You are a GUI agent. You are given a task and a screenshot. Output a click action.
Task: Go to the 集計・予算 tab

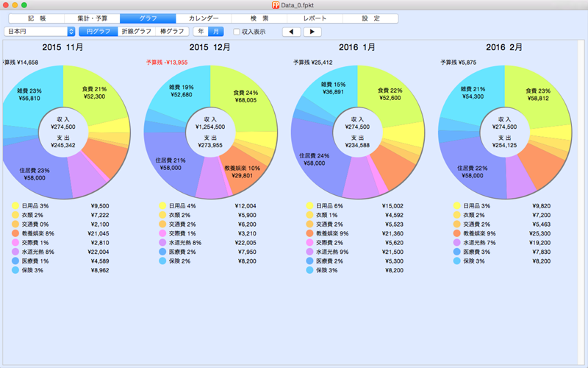click(x=92, y=18)
